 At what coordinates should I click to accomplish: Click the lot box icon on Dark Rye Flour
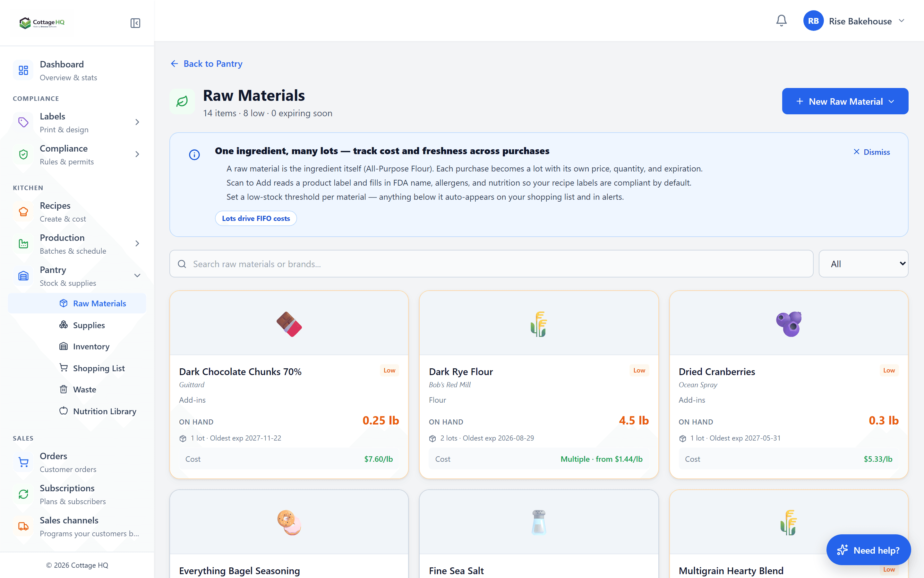pyautogui.click(x=432, y=438)
